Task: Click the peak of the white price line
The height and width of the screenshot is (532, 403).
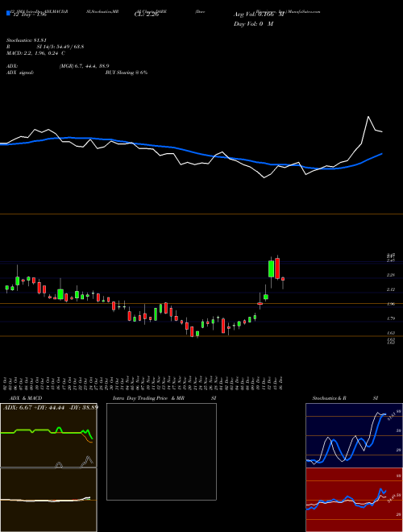Action: [368, 117]
